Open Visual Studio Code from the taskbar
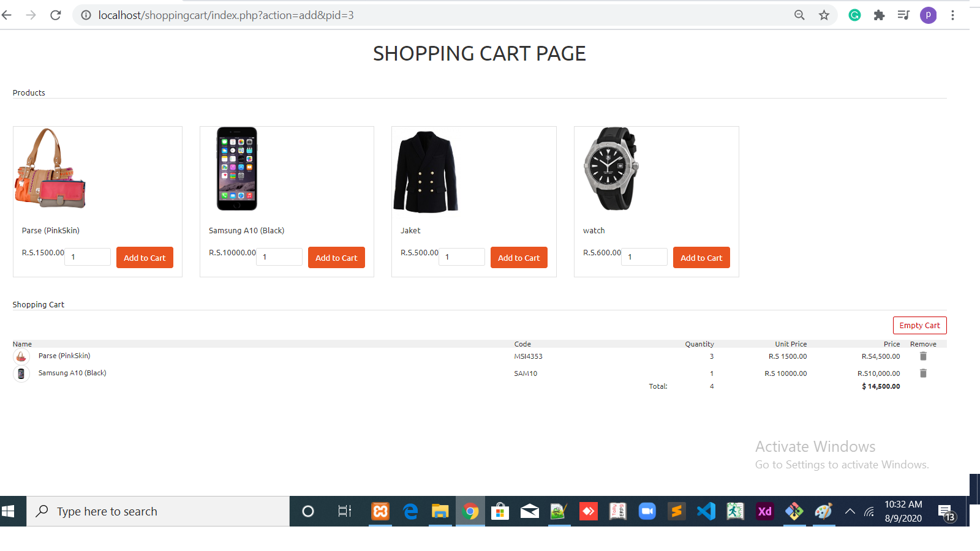The width and height of the screenshot is (980, 551). 706,511
